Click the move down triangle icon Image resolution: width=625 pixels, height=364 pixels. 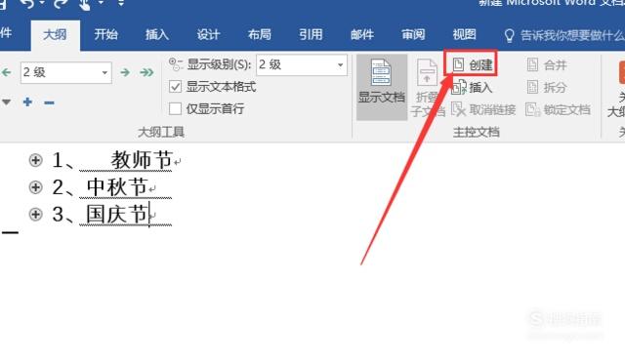(x=7, y=102)
